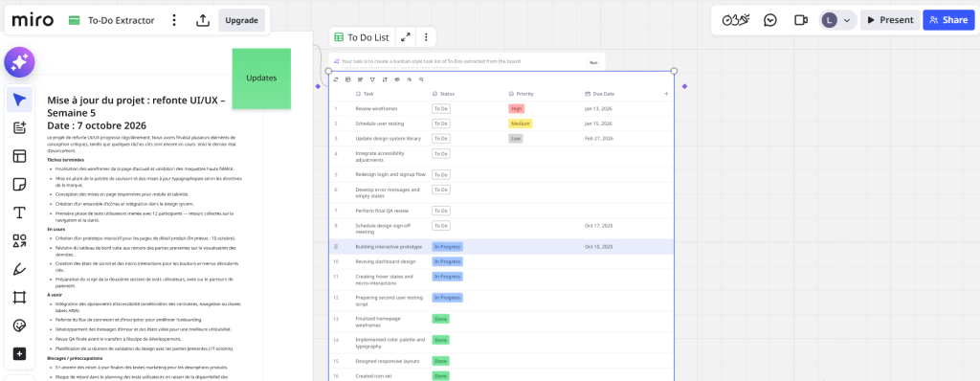
Task: Click the 'Jan 13, 2026' due date
Action: (599, 109)
